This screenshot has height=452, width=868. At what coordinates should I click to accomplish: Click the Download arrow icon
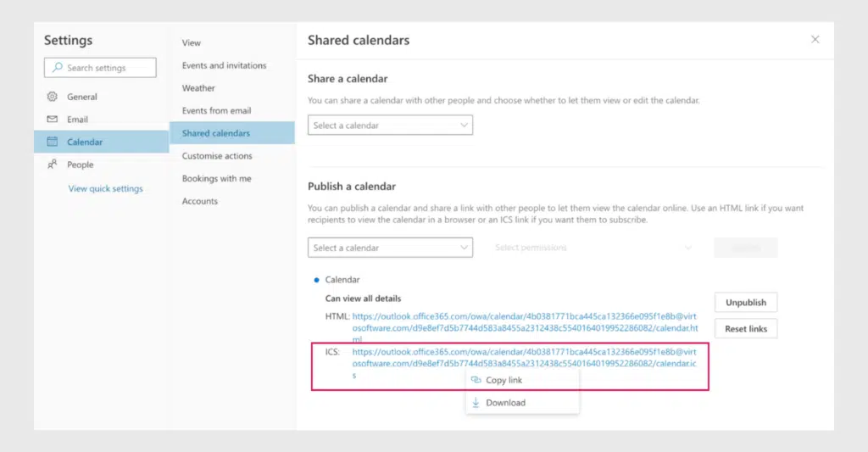tap(476, 403)
